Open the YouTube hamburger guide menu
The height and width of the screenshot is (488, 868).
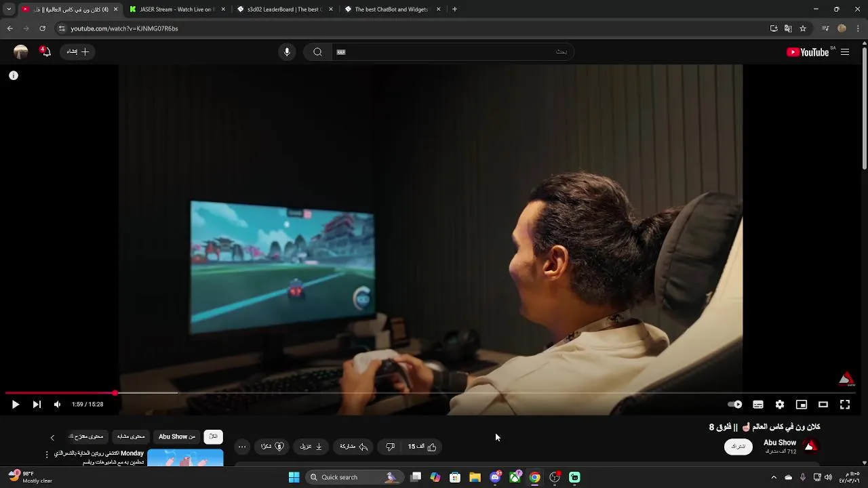pyautogui.click(x=845, y=52)
